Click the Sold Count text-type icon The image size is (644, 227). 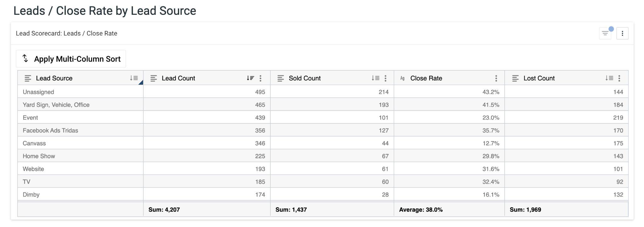(x=280, y=78)
